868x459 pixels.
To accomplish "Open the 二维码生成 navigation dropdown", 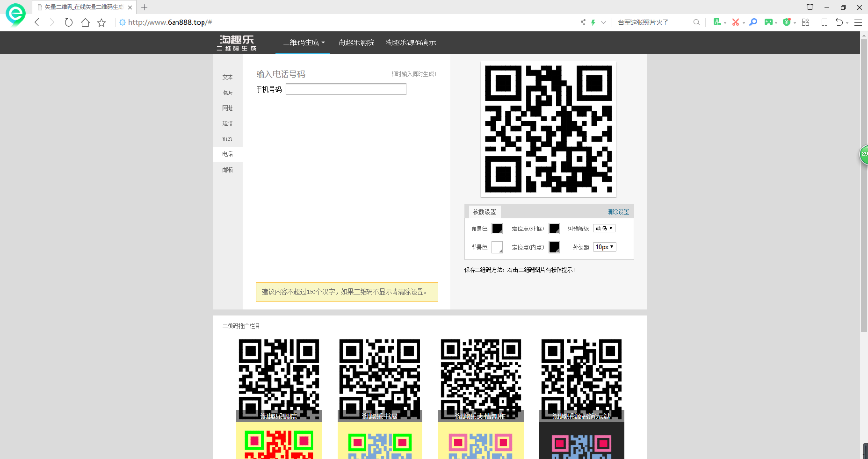I will click(x=303, y=42).
